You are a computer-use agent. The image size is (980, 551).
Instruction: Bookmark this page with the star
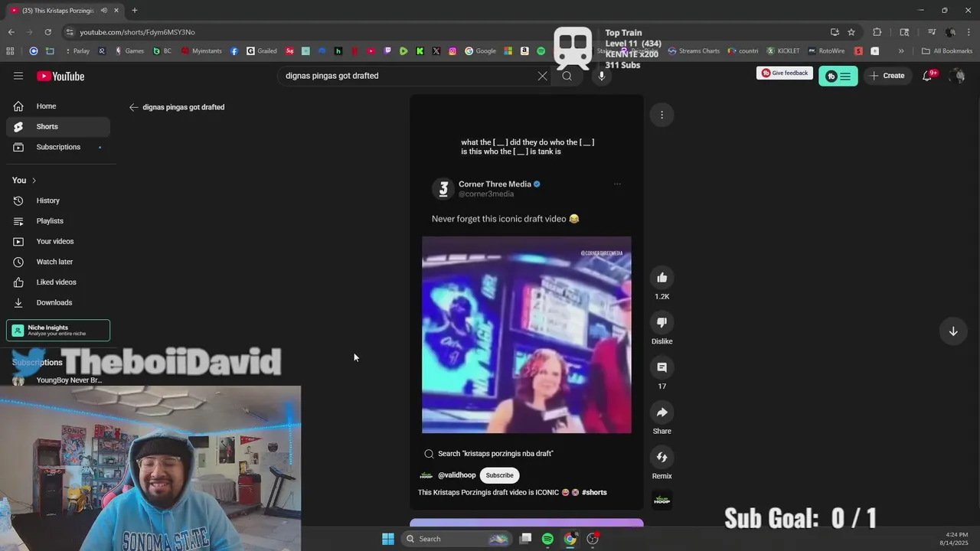(851, 32)
